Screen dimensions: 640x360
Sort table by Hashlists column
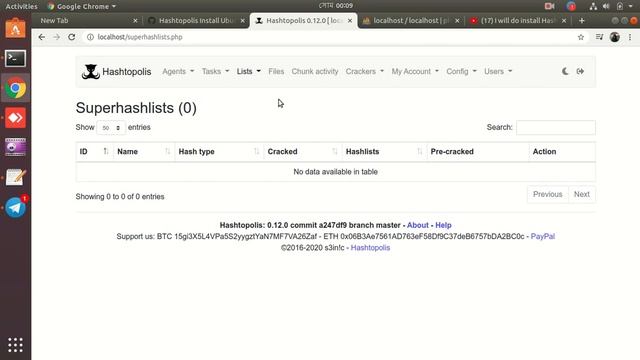click(384, 152)
